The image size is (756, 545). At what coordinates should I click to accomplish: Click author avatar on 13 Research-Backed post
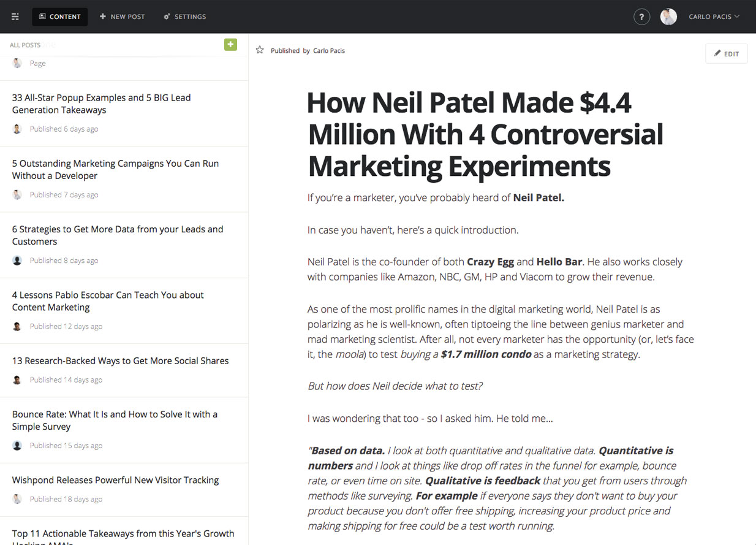coord(17,380)
